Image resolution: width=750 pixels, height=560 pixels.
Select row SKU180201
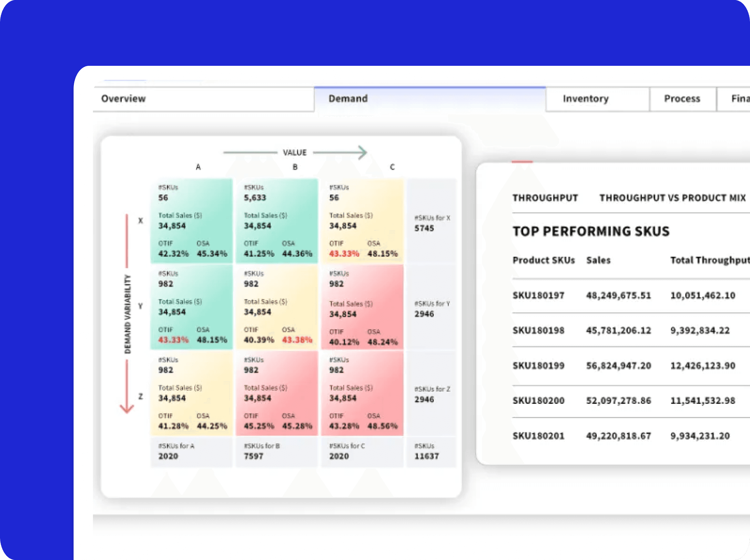[x=631, y=436]
